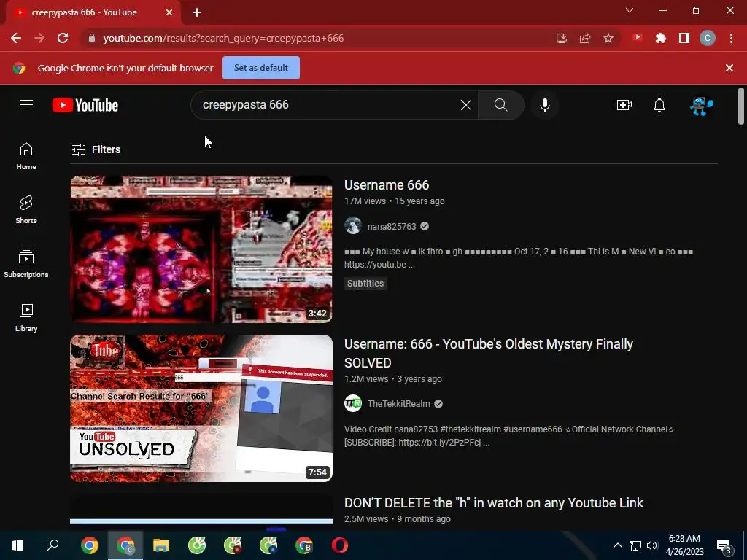Open the YouTube UNSOLVED video thumbnail

(201, 408)
